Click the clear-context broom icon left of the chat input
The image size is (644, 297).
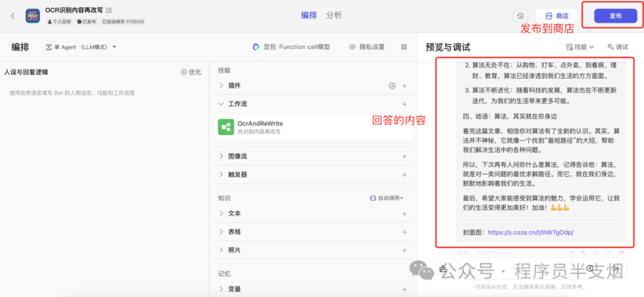pos(442,269)
